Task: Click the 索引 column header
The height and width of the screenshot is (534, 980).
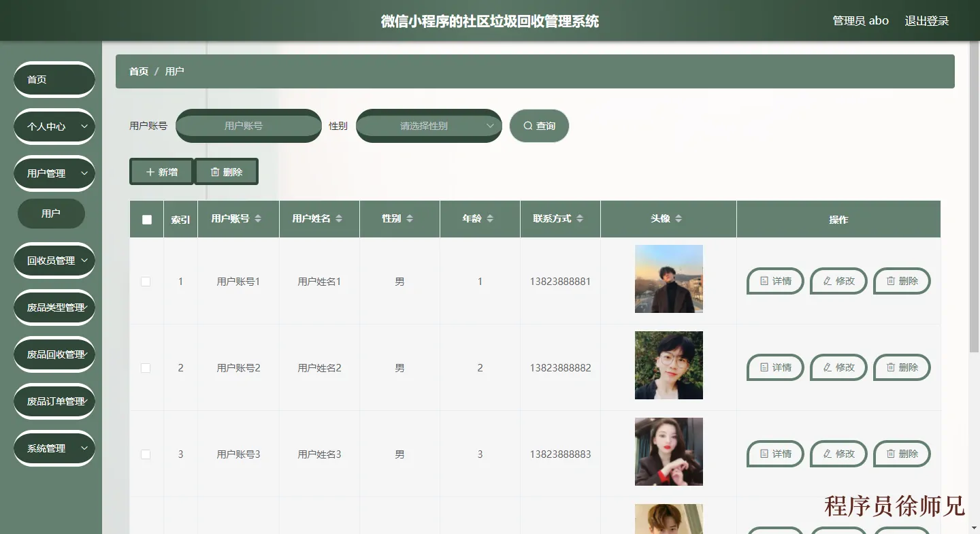Action: pos(180,220)
